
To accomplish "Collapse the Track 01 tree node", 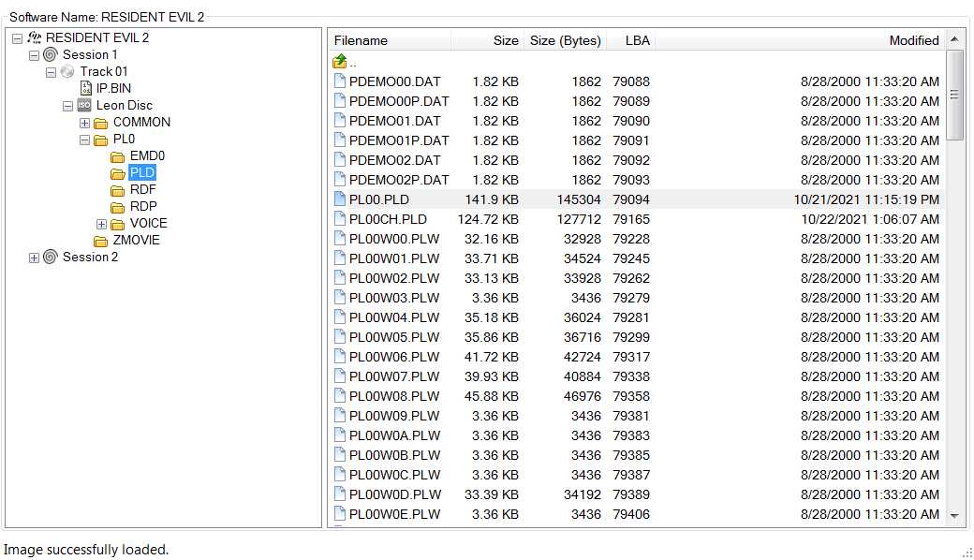I will 51,73.
